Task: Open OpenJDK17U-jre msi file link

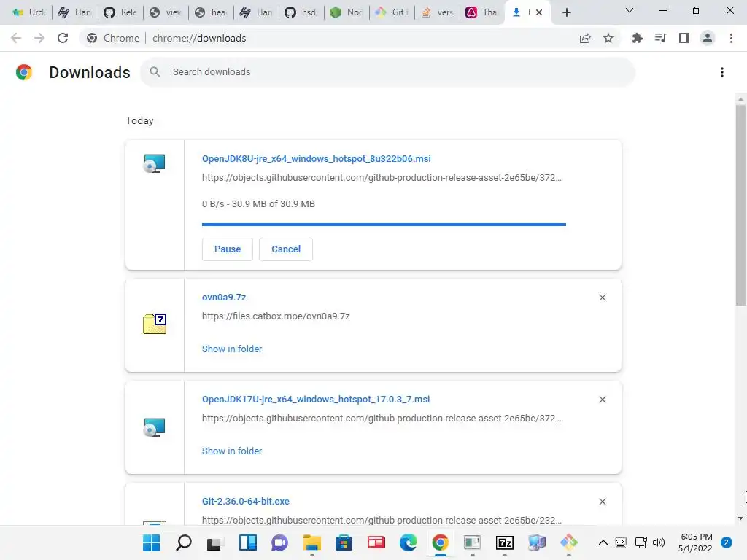Action: coord(315,400)
